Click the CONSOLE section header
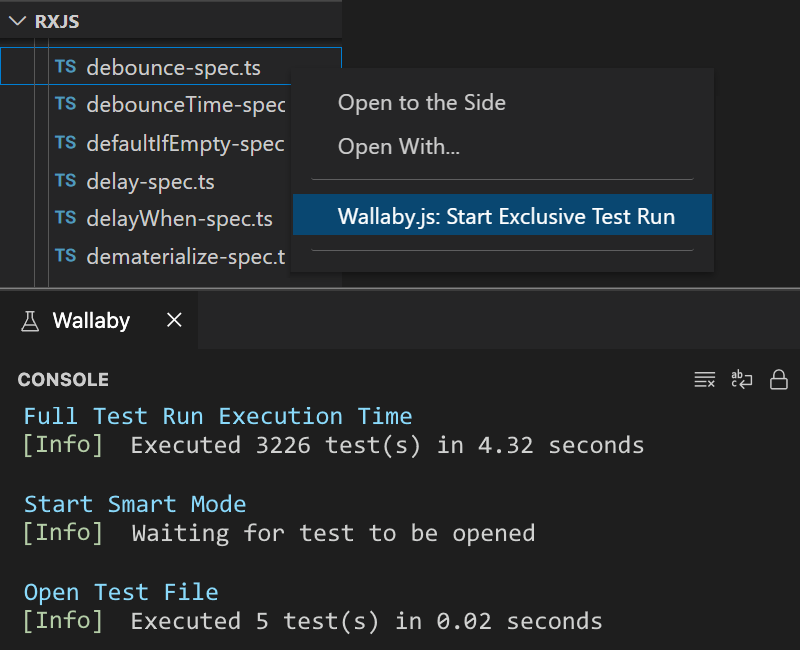Screen dimensions: 800x650 pyautogui.click(x=63, y=379)
